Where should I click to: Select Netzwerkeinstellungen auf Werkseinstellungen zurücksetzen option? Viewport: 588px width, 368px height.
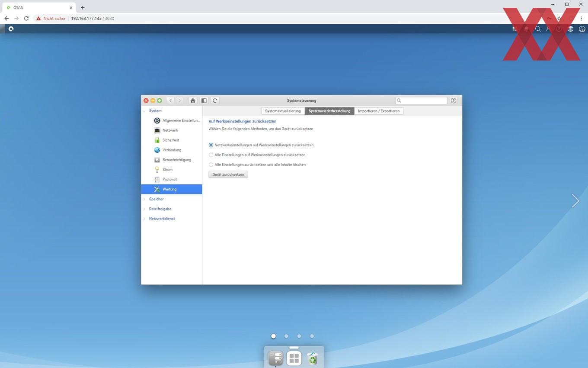point(211,145)
